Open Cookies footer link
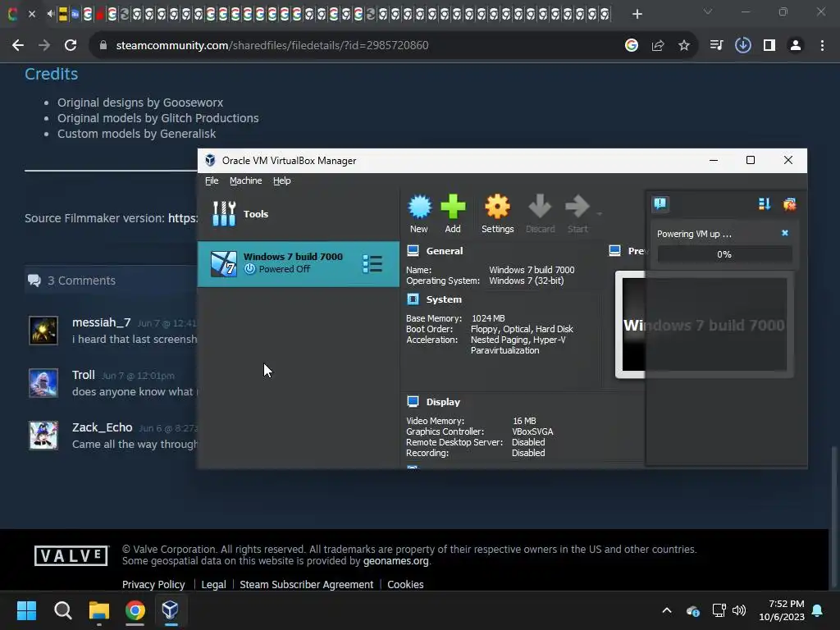The image size is (840, 630). (405, 584)
